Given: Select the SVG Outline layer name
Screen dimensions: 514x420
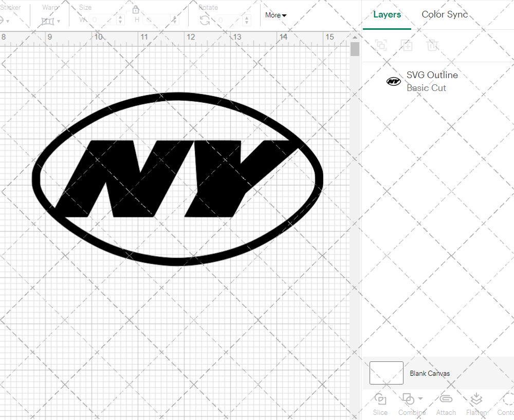Looking at the screenshot, I should pos(432,75).
